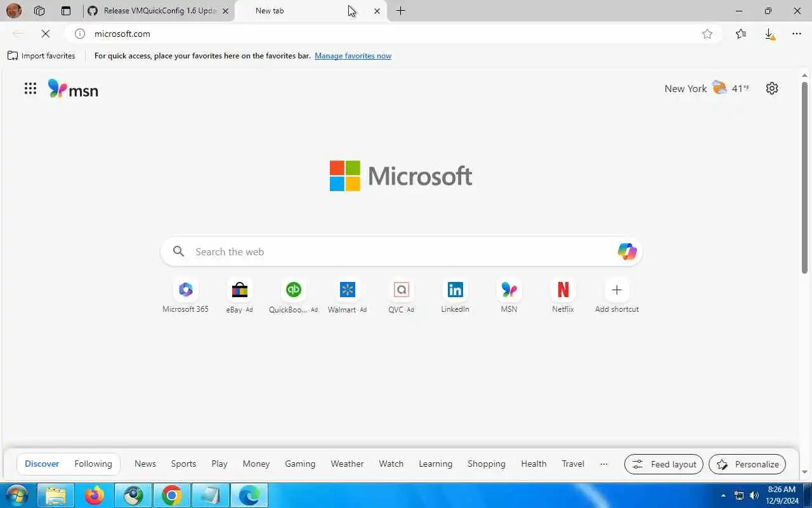Viewport: 812px width, 508px height.
Task: Select the Discover feed tab
Action: click(x=42, y=464)
